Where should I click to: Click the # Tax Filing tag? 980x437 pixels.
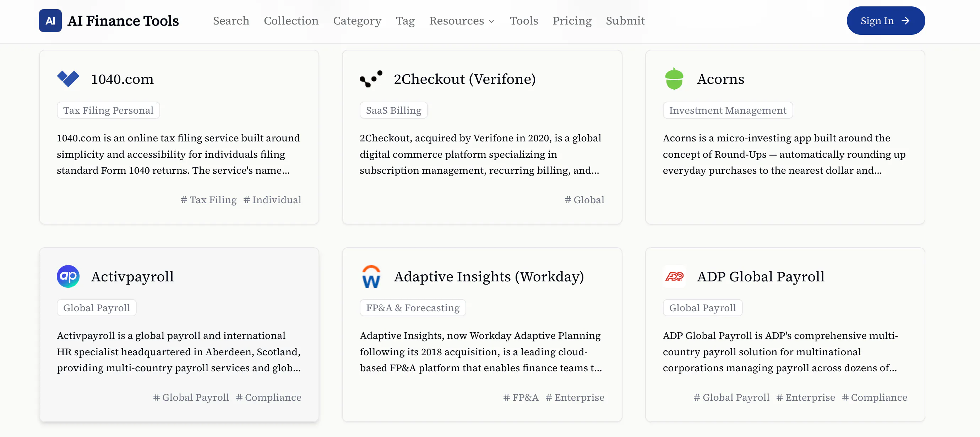tap(208, 200)
